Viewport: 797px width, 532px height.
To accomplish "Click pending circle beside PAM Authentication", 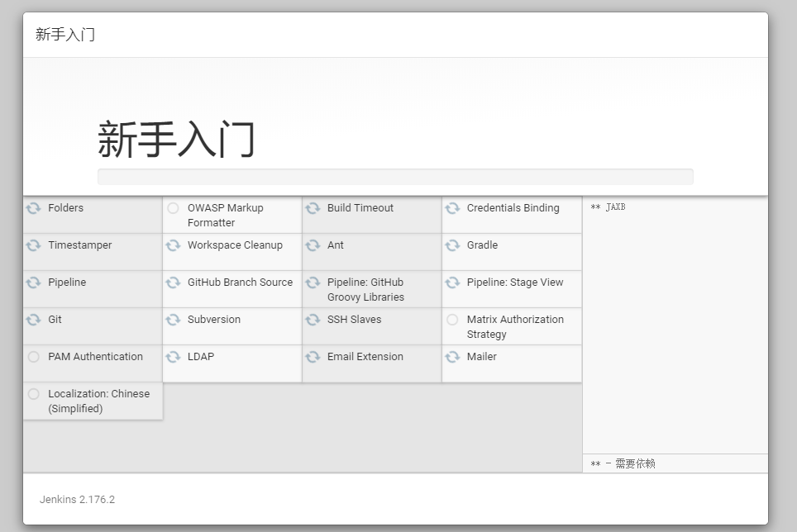I will (34, 357).
